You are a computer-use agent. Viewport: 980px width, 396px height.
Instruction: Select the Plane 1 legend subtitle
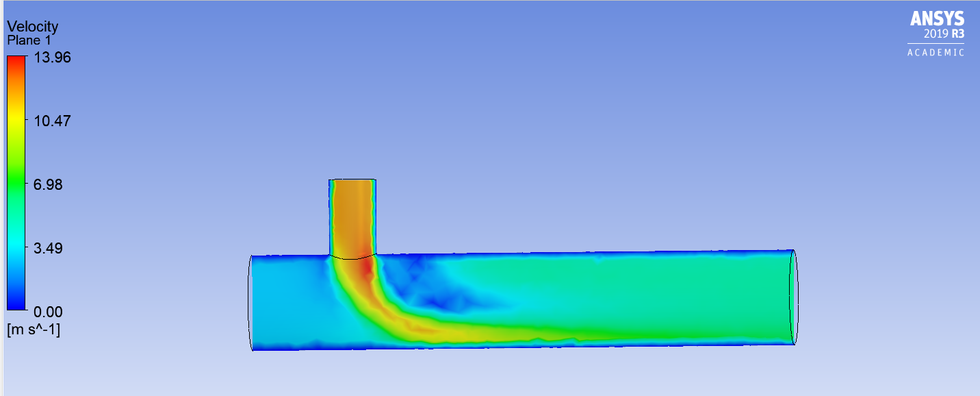pyautogui.click(x=29, y=40)
